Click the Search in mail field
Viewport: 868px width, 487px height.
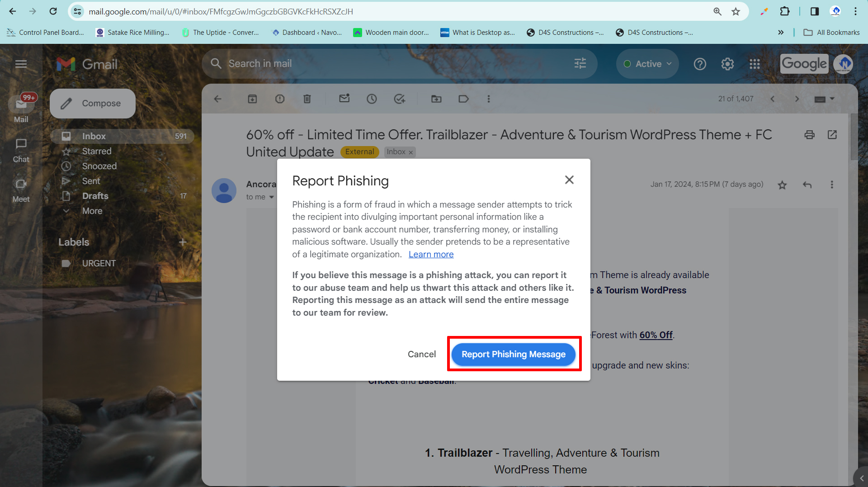coord(389,64)
